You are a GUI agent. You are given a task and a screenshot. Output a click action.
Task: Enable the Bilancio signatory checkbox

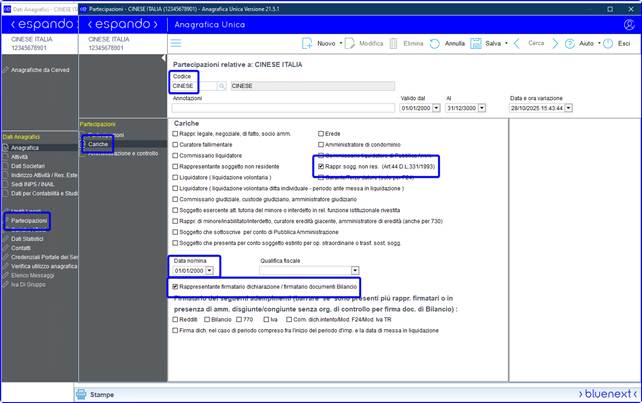207,319
